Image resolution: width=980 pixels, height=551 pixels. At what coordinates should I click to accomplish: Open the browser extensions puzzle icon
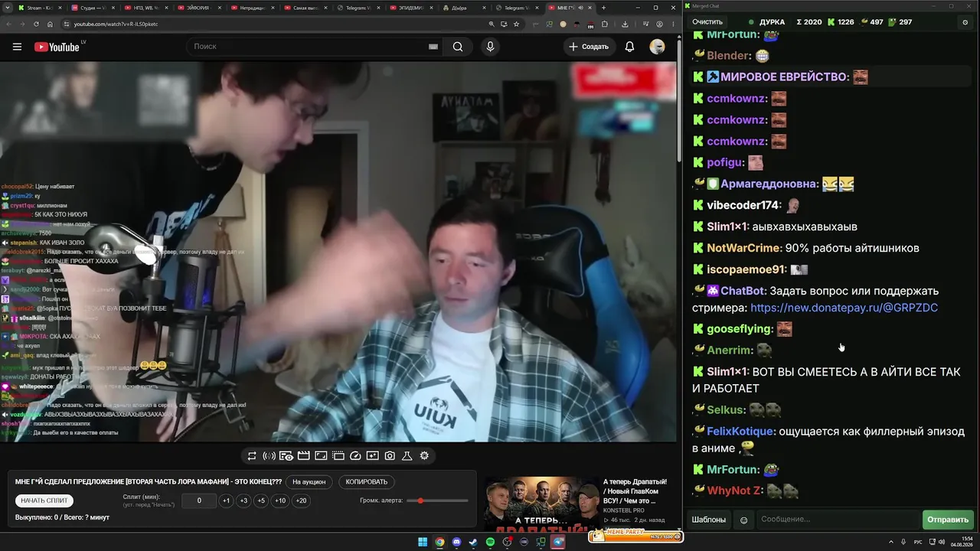pyautogui.click(x=605, y=24)
